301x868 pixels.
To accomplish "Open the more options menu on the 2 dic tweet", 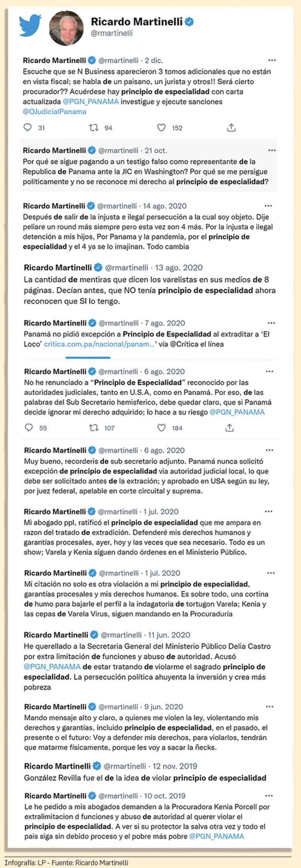I will [273, 60].
